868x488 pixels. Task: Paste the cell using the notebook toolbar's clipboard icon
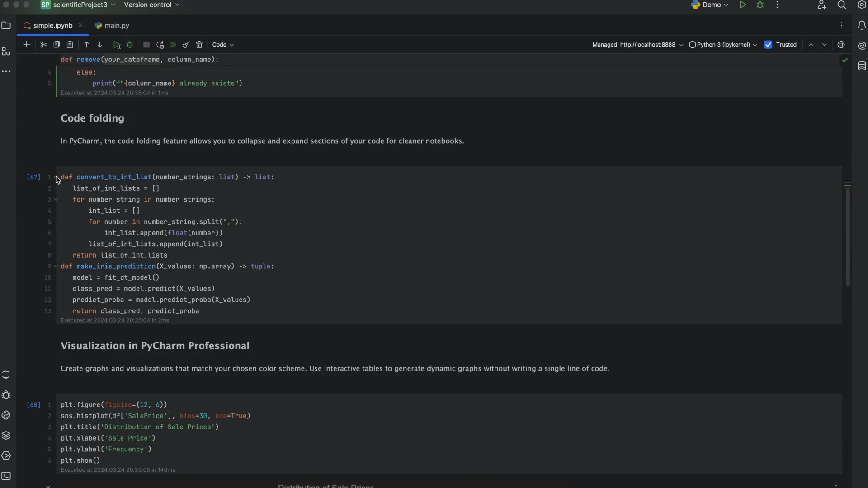click(x=70, y=45)
